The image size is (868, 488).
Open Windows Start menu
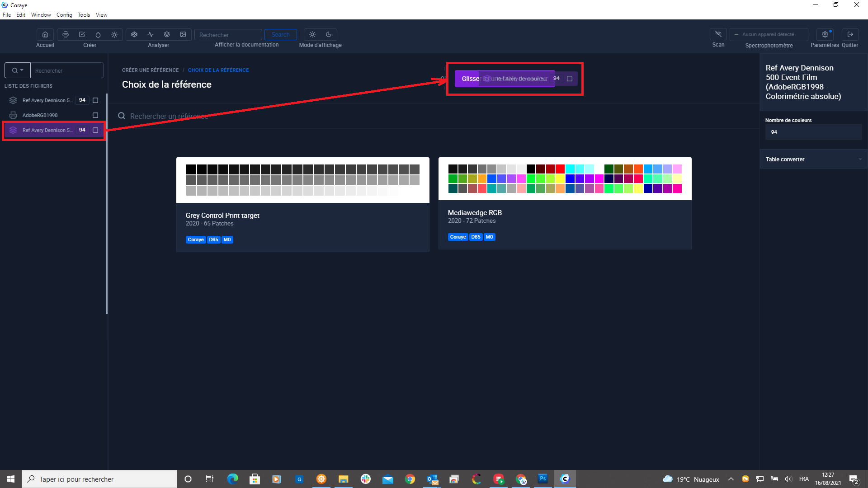11,479
